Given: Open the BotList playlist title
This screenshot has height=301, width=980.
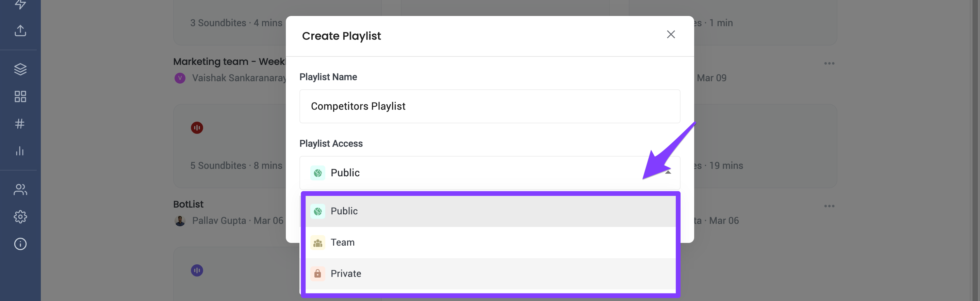Looking at the screenshot, I should point(188,204).
